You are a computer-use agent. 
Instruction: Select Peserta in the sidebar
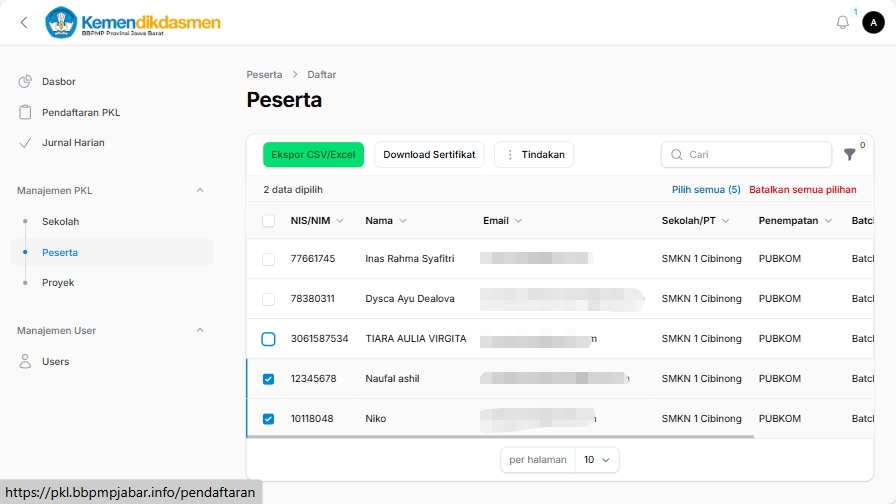pyautogui.click(x=111, y=253)
